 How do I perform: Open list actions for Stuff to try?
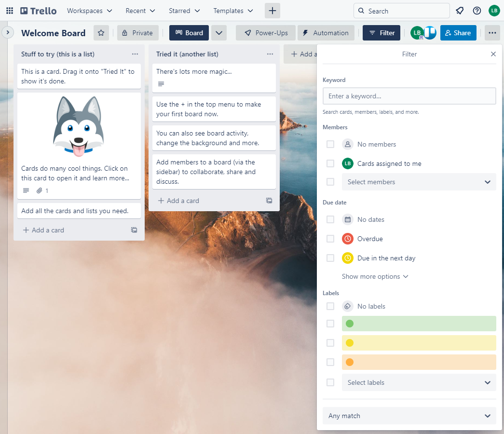click(135, 54)
